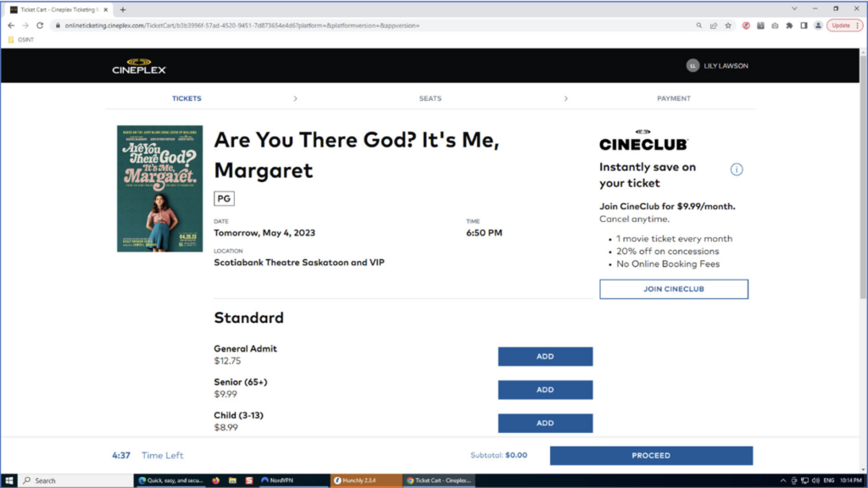The width and height of the screenshot is (868, 488).
Task: Bookmark page with the star icon
Action: [728, 25]
